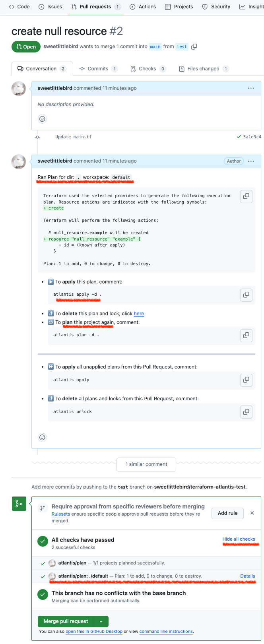
Task: Open the Update main.tf commit
Action: pos(74,137)
